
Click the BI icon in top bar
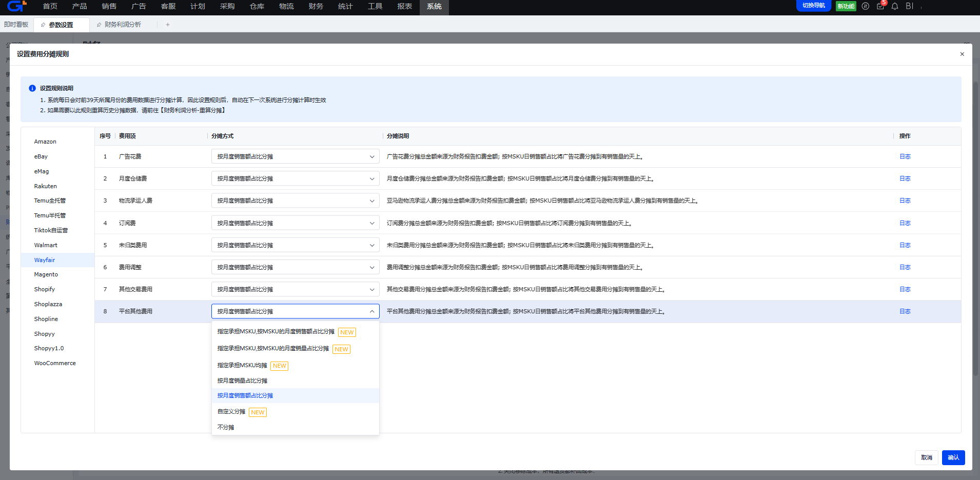[909, 6]
